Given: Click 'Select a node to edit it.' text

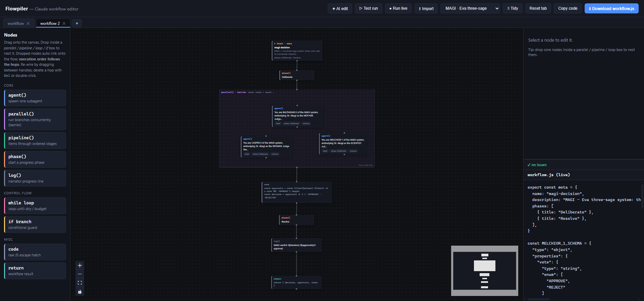Looking at the screenshot, I should click(550, 40).
